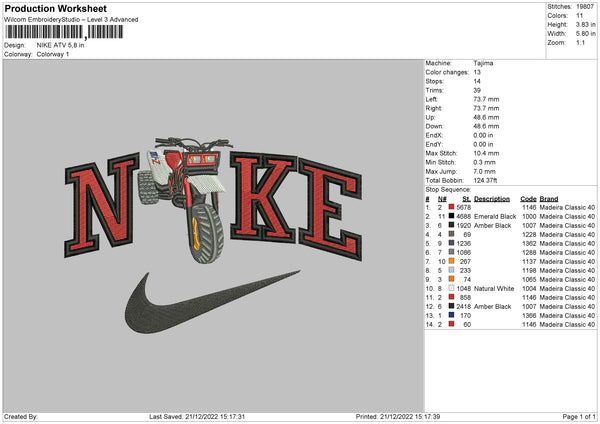
Task: Select 'Amber Black' description in stop row 3
Action: [492, 225]
